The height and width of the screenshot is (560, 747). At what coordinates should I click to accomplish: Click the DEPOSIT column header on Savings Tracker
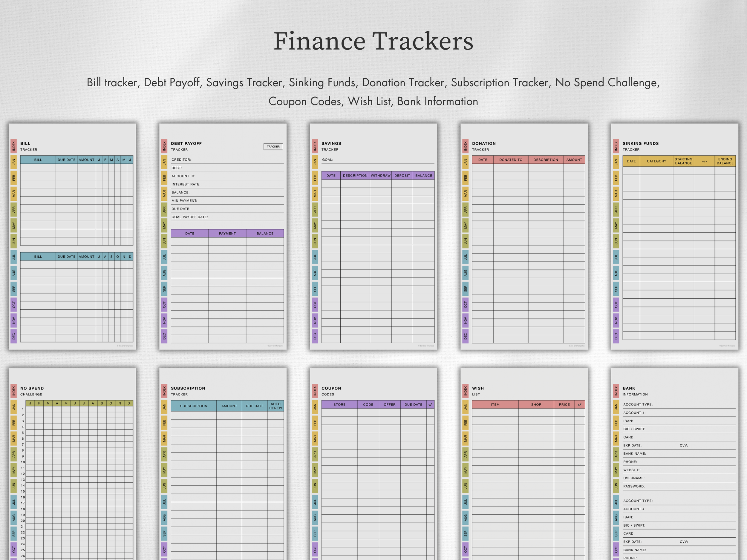(x=402, y=176)
